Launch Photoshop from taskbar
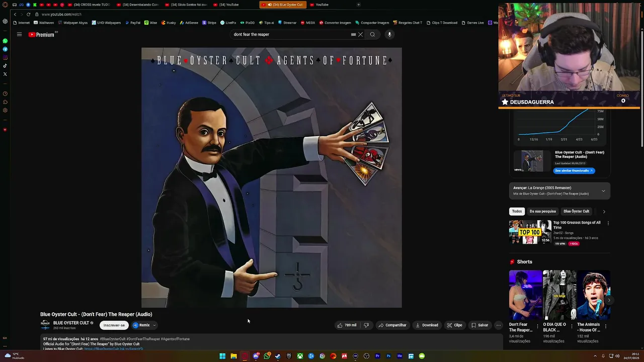The image size is (644, 362). click(388, 356)
